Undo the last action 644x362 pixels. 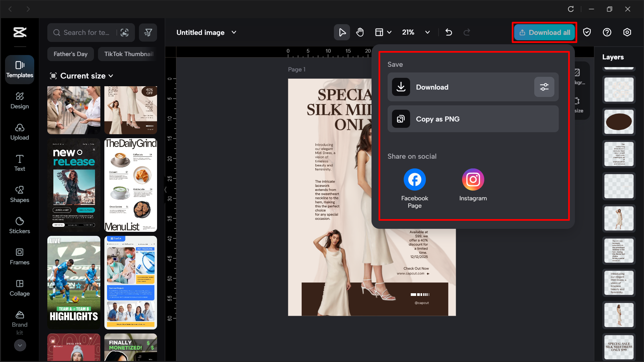449,32
